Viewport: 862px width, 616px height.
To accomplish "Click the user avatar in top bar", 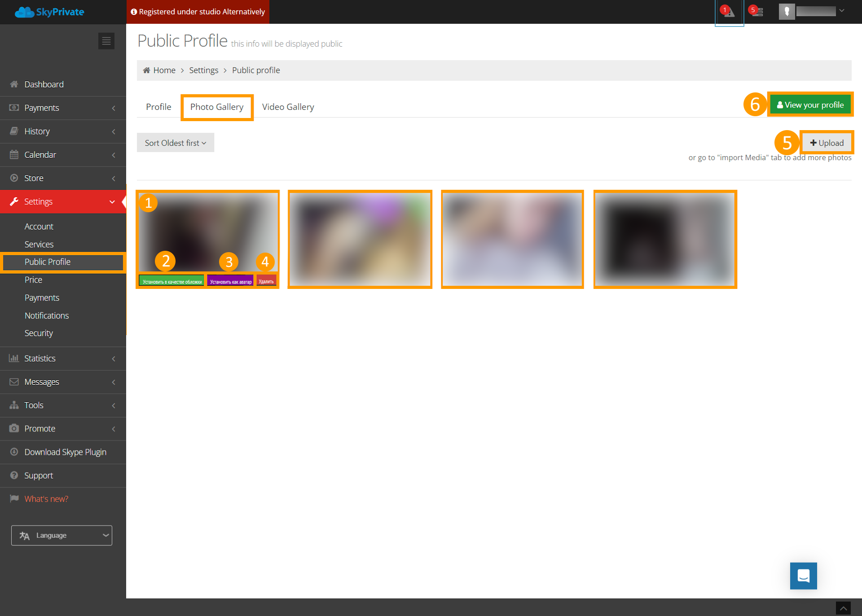I will point(787,12).
